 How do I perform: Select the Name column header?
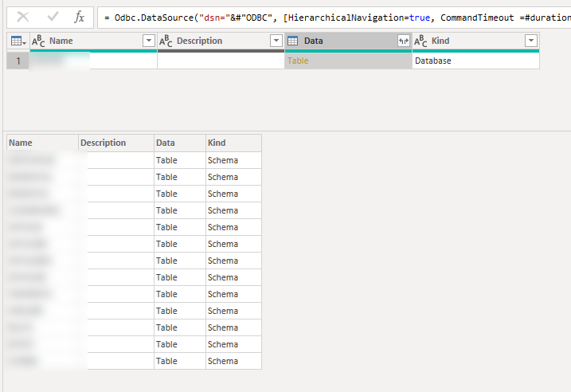coord(93,41)
